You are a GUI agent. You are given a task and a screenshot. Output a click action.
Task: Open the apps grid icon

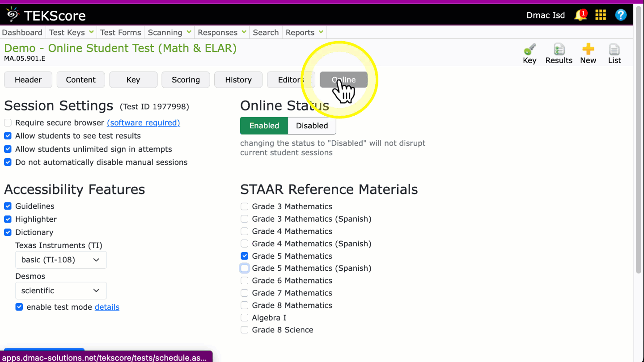(x=601, y=15)
